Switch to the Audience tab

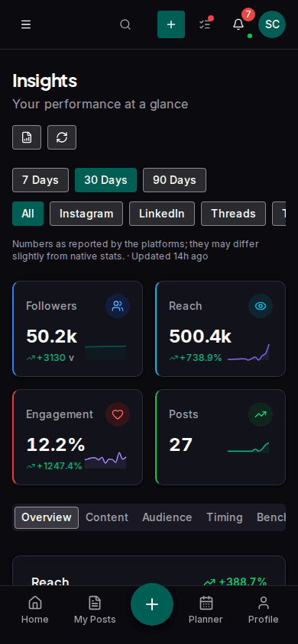pyautogui.click(x=167, y=517)
